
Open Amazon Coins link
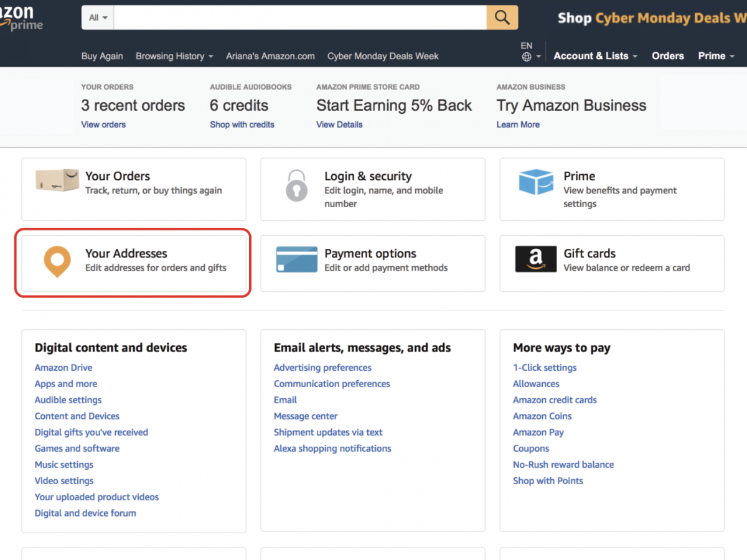pos(542,416)
